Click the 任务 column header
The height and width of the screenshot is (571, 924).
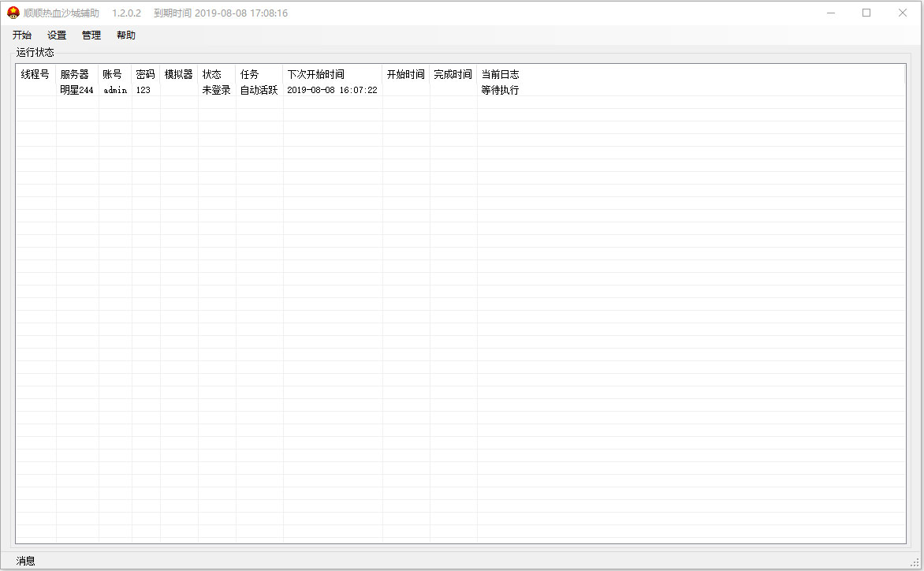click(x=250, y=74)
